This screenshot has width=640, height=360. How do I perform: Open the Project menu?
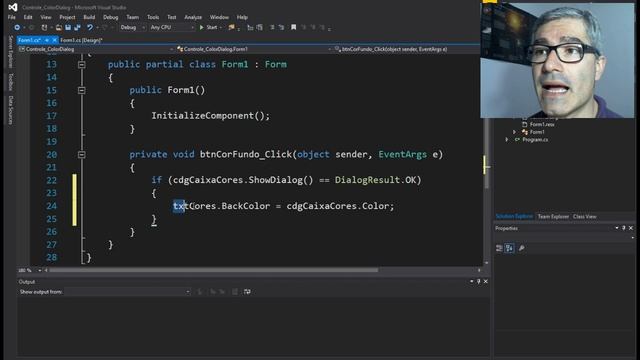point(67,17)
